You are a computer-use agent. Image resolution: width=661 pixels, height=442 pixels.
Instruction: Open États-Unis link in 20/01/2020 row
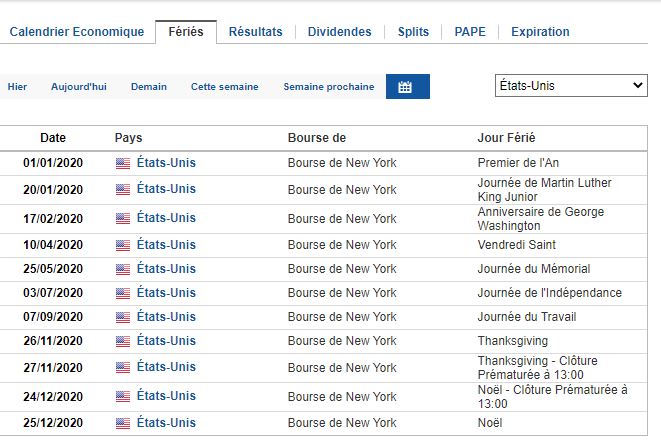166,189
